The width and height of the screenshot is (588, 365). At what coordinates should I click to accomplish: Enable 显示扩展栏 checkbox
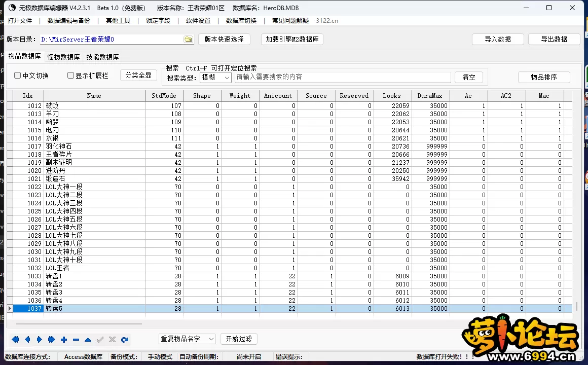(70, 76)
